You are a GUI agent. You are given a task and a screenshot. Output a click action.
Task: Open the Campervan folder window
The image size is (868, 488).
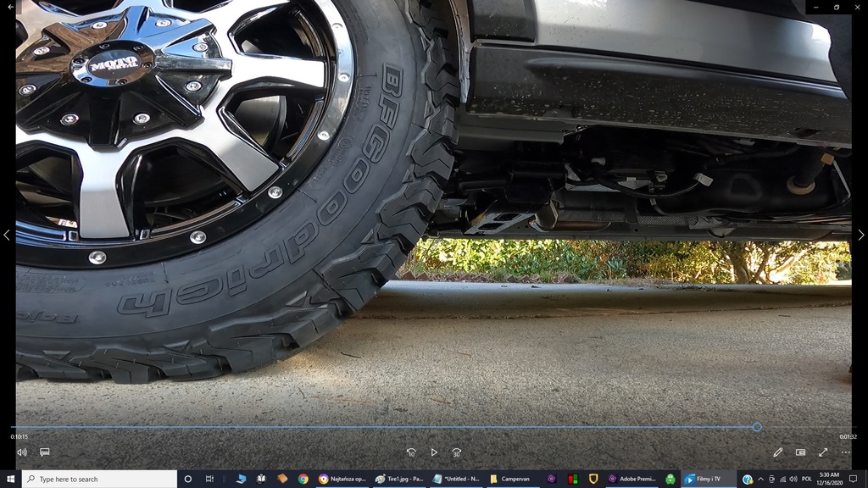512,480
